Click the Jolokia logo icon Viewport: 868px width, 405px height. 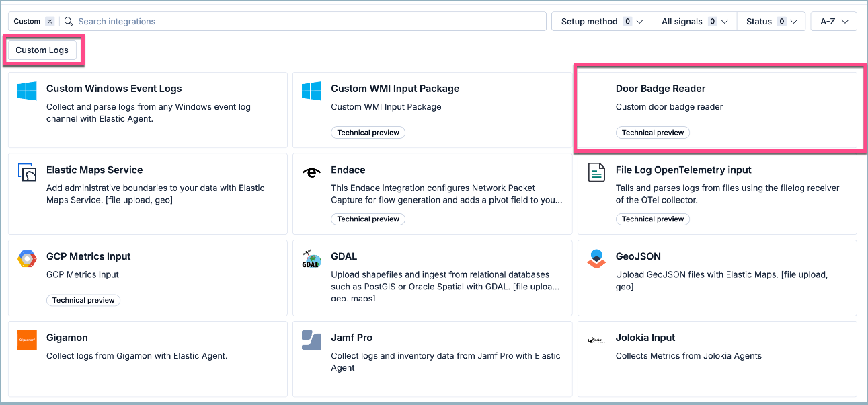click(x=596, y=340)
